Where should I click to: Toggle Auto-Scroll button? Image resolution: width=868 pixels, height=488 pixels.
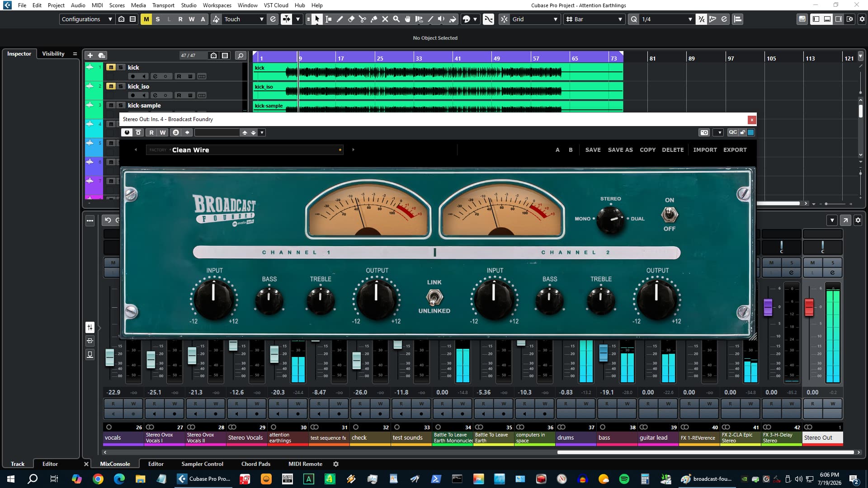click(286, 19)
